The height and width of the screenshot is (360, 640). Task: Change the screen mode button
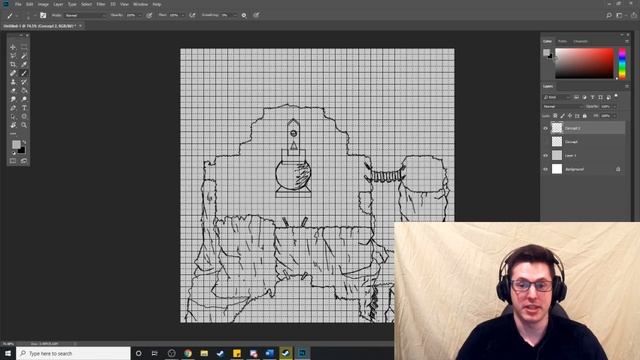click(x=24, y=161)
